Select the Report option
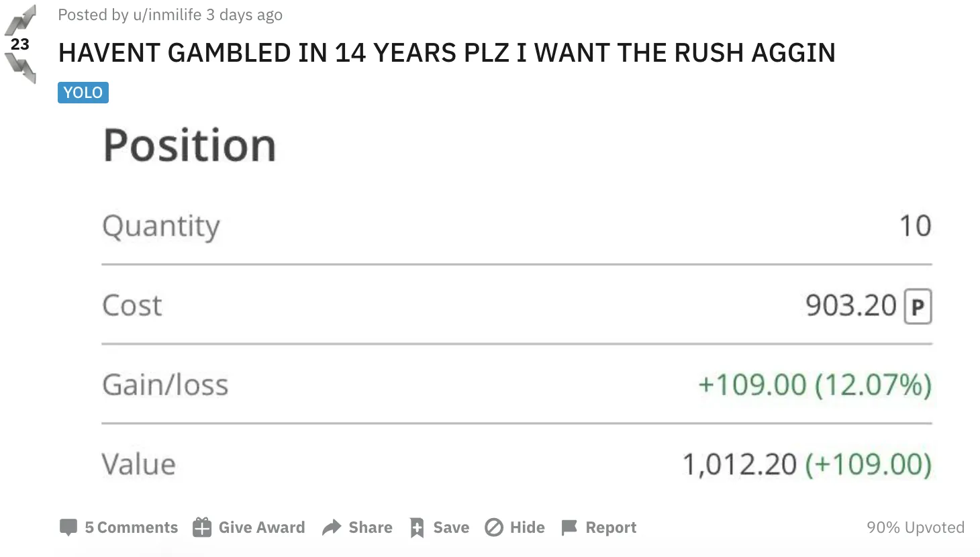Viewport: 980px width, 557px height. (611, 527)
